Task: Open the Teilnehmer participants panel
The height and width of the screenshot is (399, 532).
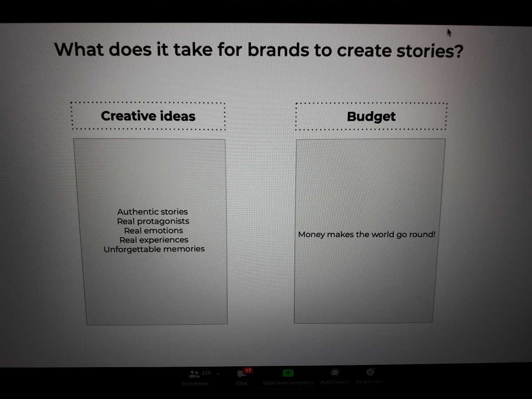Action: (195, 377)
